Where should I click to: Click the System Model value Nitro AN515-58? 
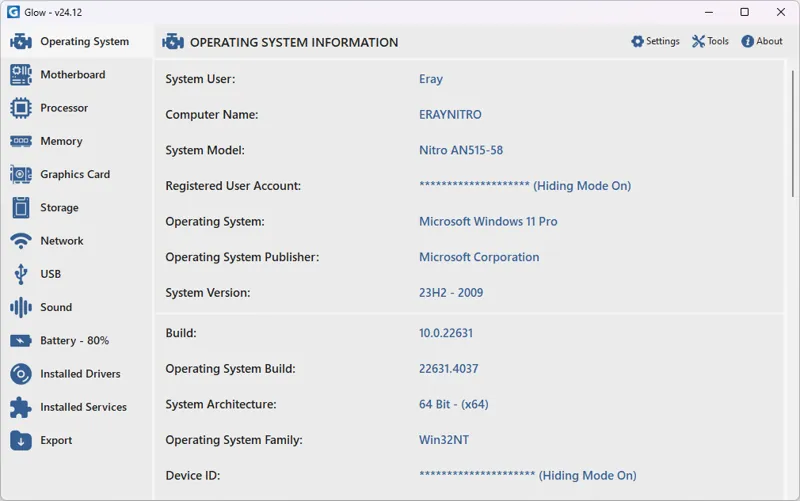pos(461,150)
